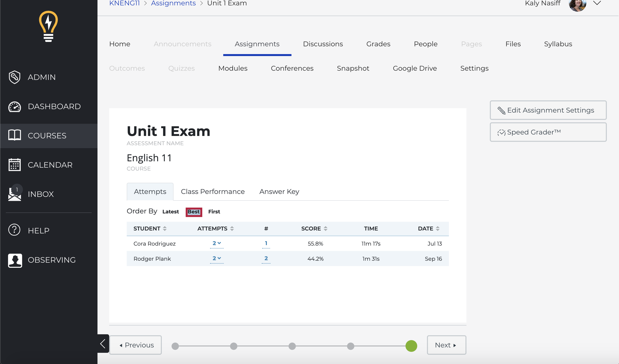619x364 pixels.
Task: Open the Pages course tab
Action: (x=471, y=44)
